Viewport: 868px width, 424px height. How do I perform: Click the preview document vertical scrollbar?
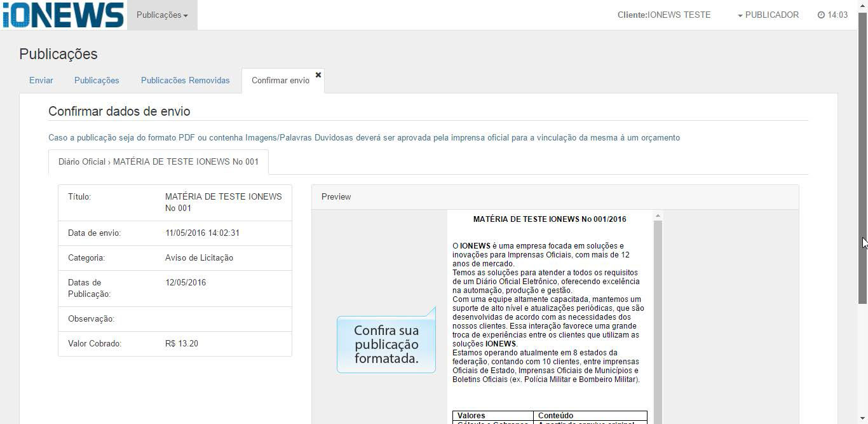point(658,321)
